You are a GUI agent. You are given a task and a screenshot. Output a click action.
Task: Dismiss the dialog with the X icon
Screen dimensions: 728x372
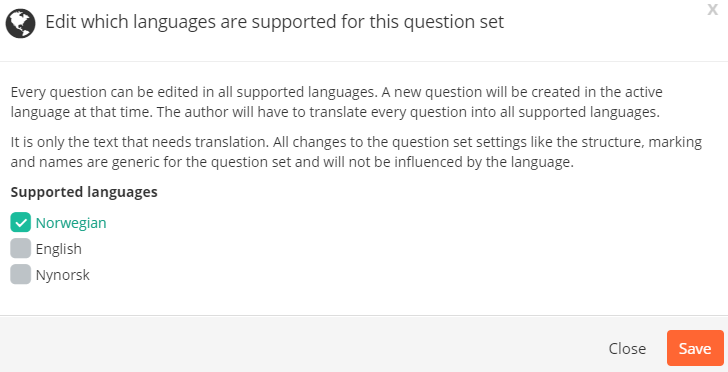click(712, 9)
